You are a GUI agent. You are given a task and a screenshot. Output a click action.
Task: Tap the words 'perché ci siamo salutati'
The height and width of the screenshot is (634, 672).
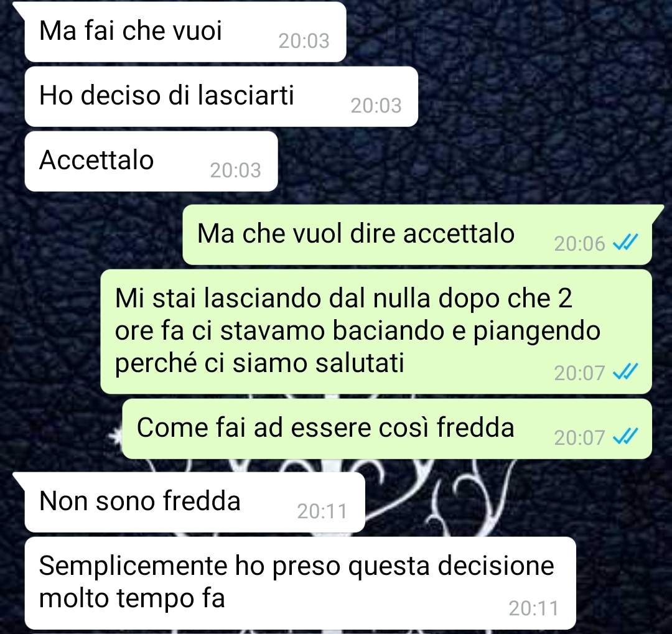click(259, 363)
